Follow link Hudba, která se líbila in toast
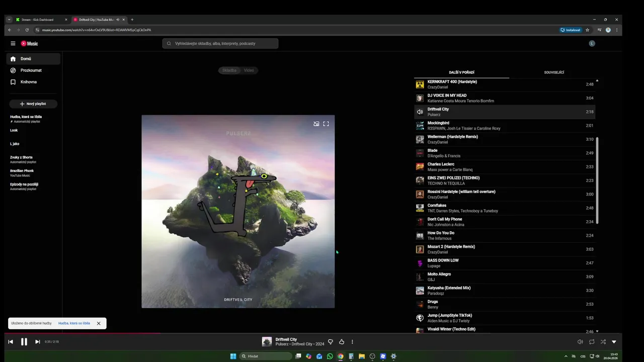 pos(74,323)
